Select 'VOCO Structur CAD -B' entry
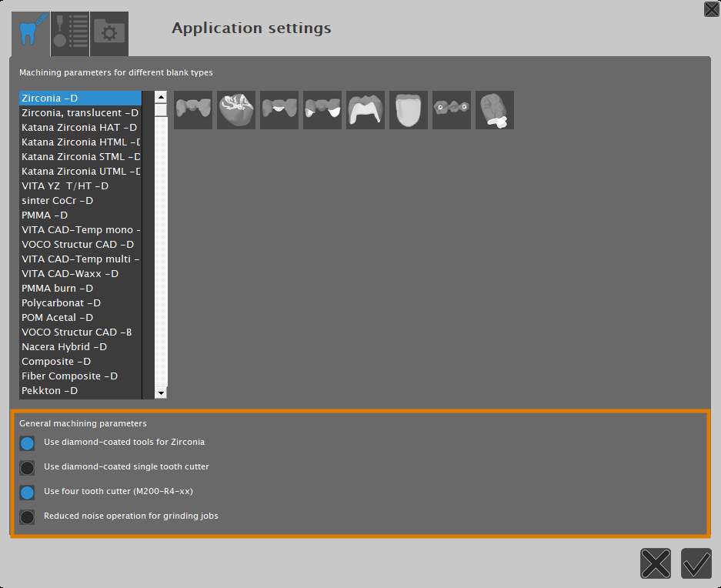The image size is (721, 588). coord(81,332)
